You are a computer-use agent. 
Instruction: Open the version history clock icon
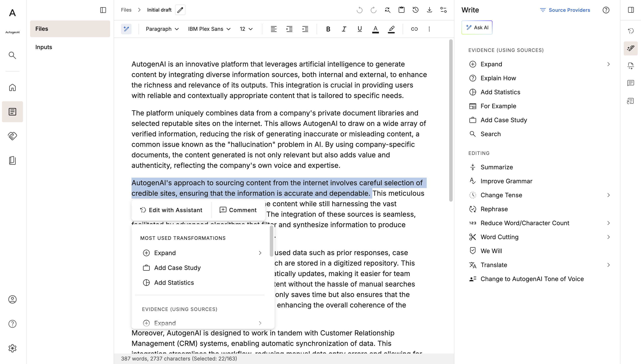click(416, 10)
